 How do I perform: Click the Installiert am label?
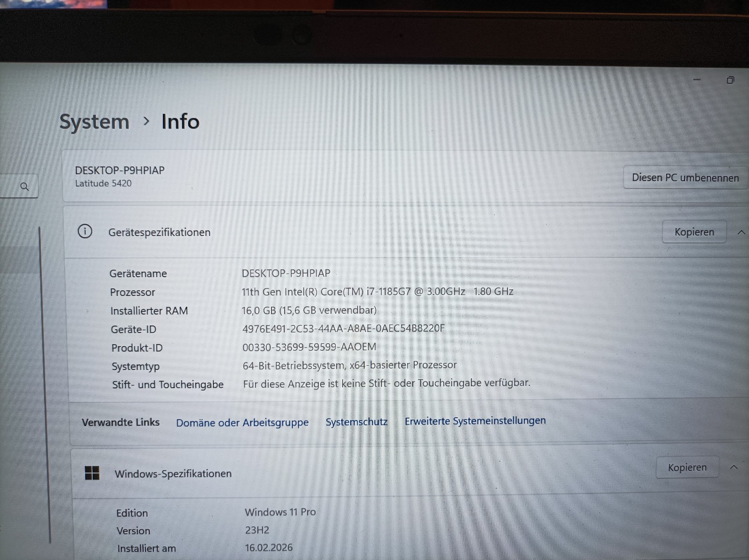point(147,549)
